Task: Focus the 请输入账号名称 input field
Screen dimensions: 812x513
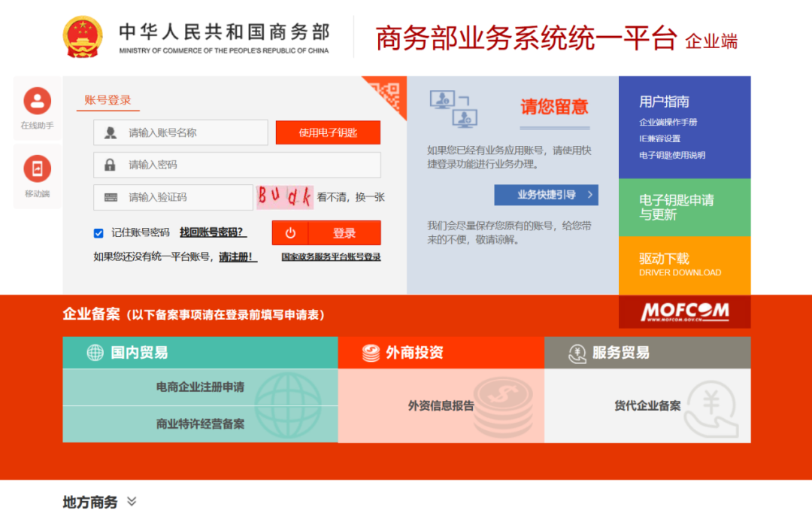Action: [180, 132]
